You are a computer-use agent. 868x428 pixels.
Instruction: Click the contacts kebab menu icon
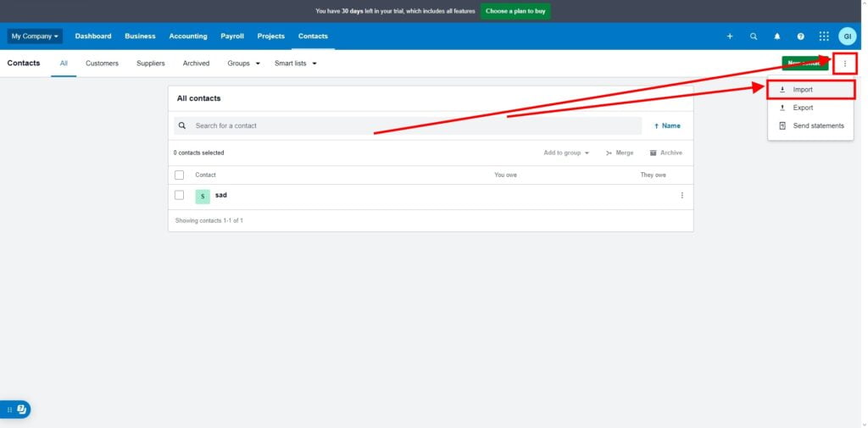pyautogui.click(x=845, y=64)
